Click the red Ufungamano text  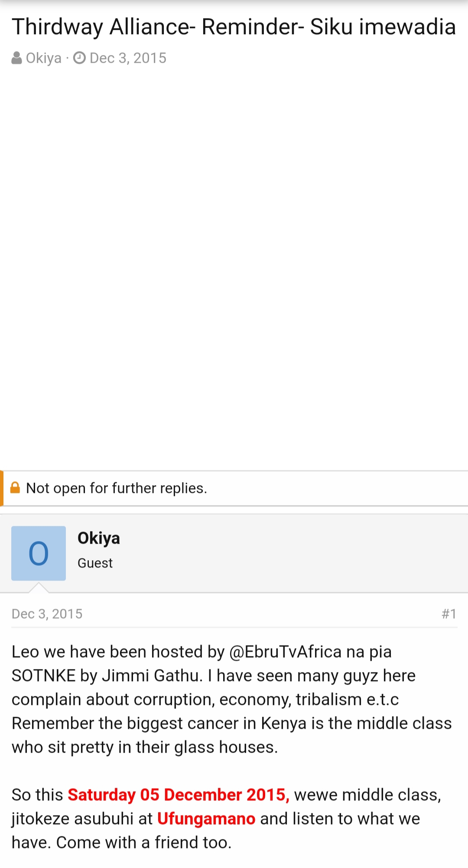(206, 819)
